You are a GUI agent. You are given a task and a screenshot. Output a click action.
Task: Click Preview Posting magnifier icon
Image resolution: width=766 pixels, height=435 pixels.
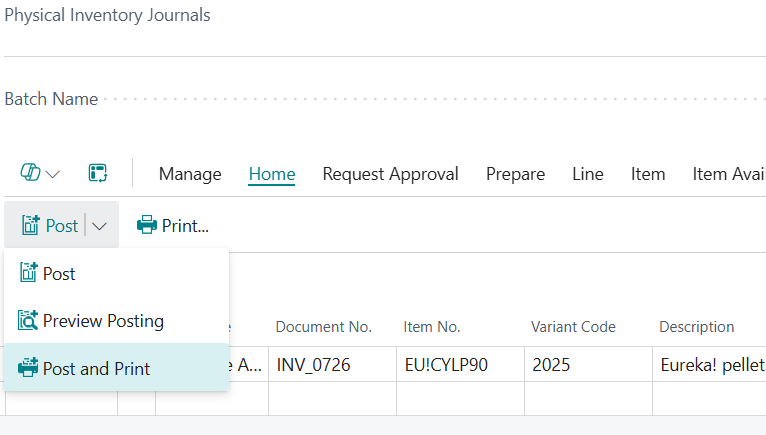tap(28, 321)
